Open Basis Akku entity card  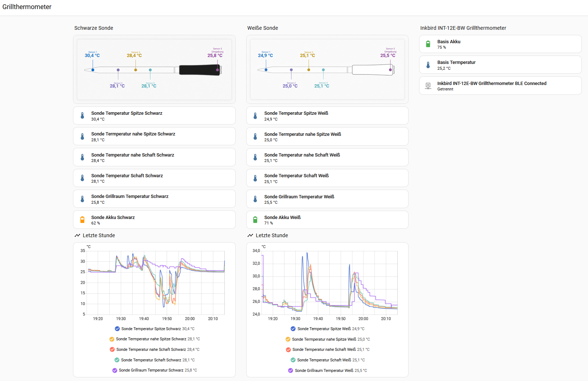(x=500, y=44)
